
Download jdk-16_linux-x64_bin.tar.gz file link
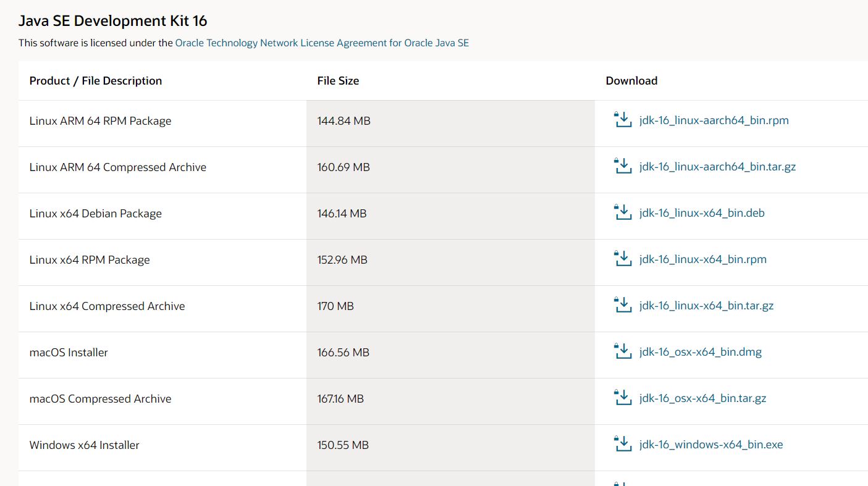tap(707, 306)
